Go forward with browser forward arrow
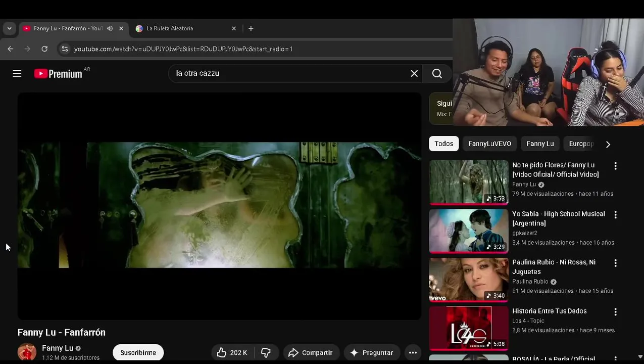This screenshot has height=364, width=644. point(28,49)
